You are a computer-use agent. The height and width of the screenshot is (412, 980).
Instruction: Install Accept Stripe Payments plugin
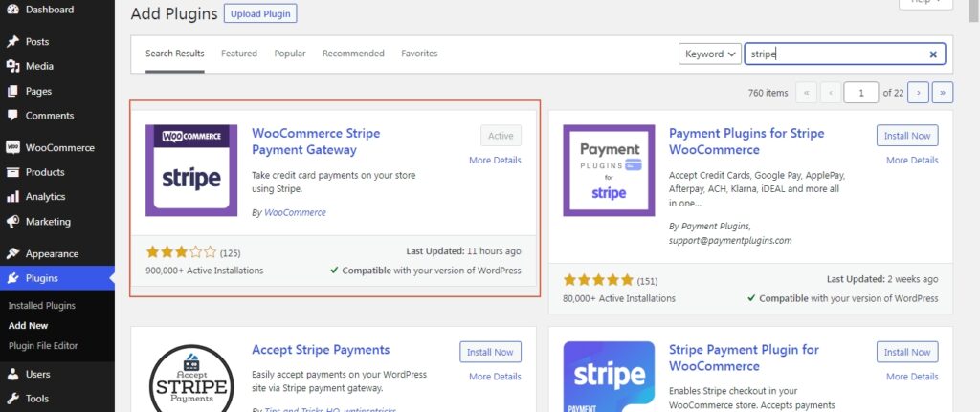pos(491,352)
